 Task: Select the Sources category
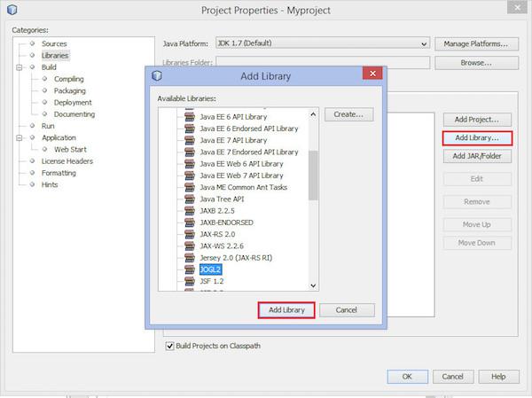pyautogui.click(x=54, y=43)
